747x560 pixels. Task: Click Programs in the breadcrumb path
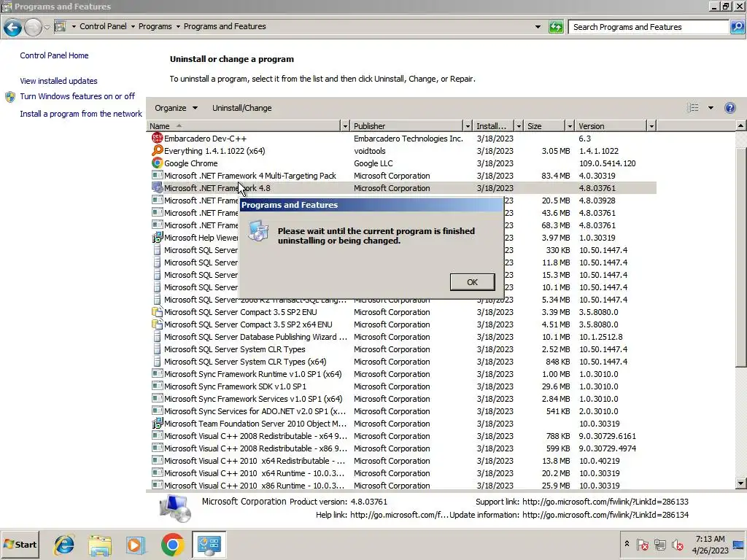(155, 26)
